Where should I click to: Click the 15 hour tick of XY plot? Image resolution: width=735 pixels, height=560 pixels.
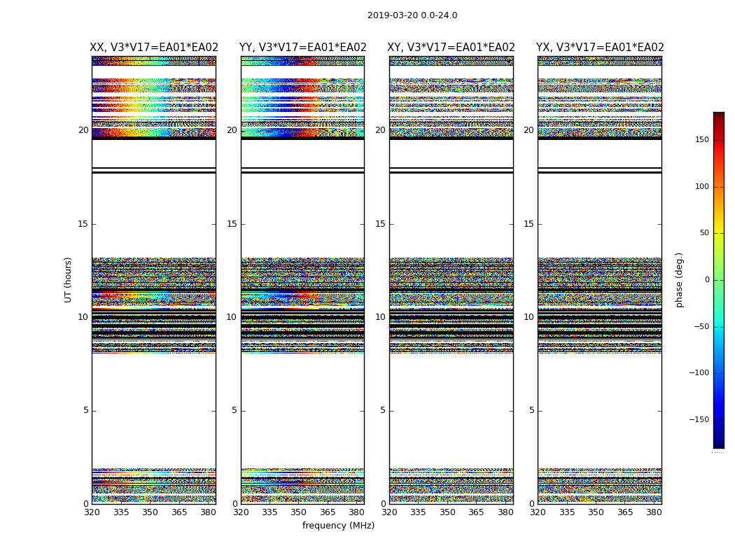(x=381, y=224)
